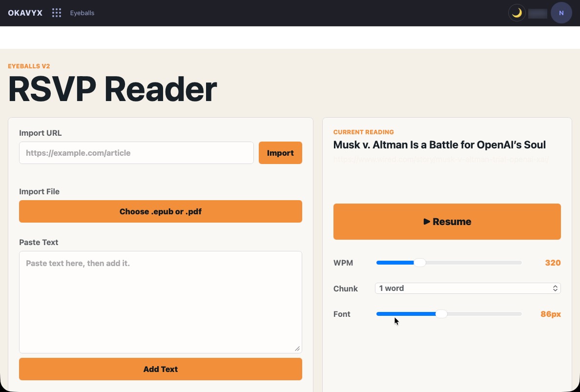Click the Add Text button

(161, 369)
